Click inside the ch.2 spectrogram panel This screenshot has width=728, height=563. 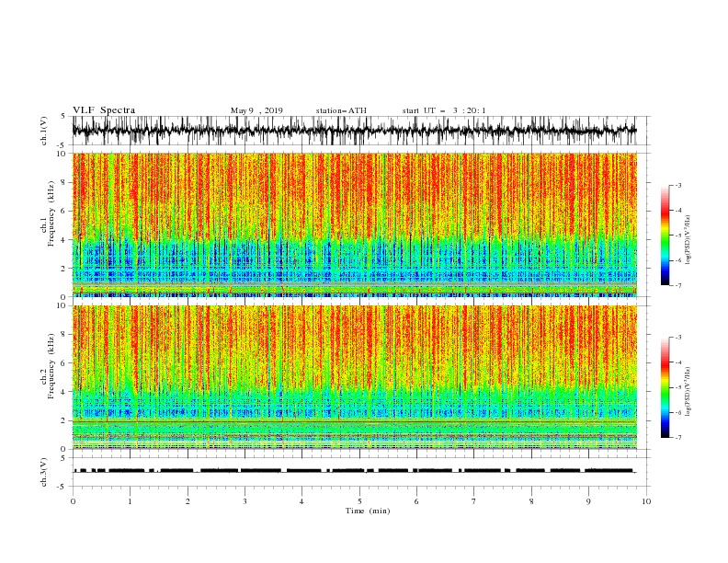[354, 377]
